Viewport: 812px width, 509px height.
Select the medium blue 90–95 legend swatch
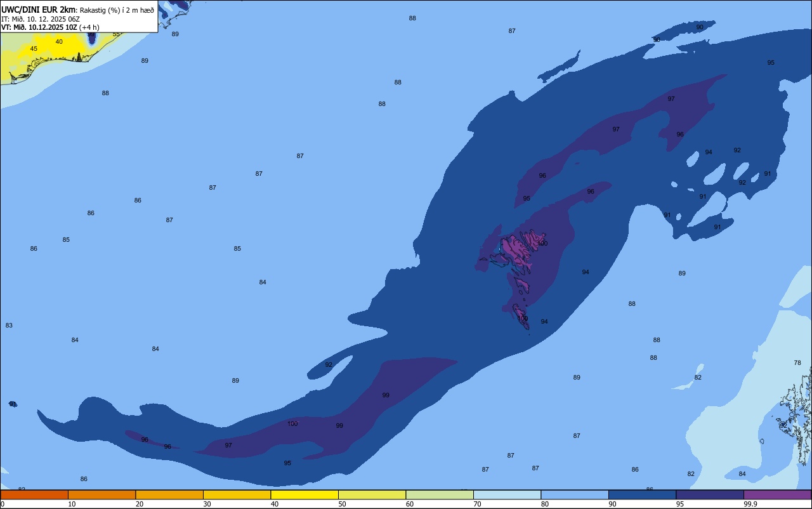pyautogui.click(x=642, y=494)
